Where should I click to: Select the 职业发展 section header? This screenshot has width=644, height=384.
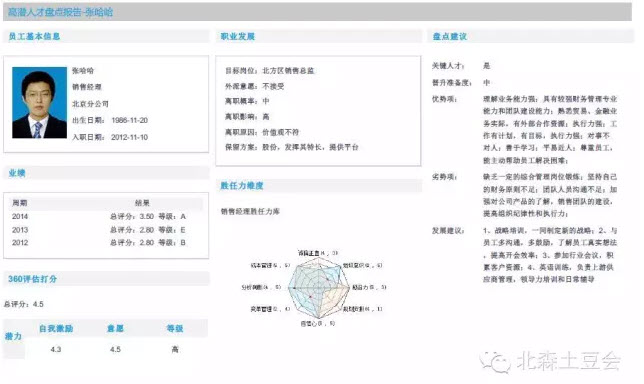238,37
